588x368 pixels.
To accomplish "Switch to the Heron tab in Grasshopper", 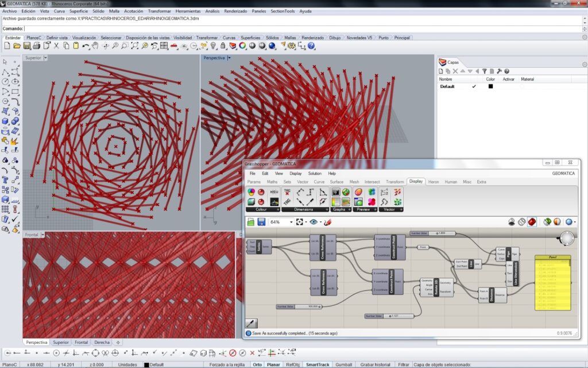I will pos(434,182).
